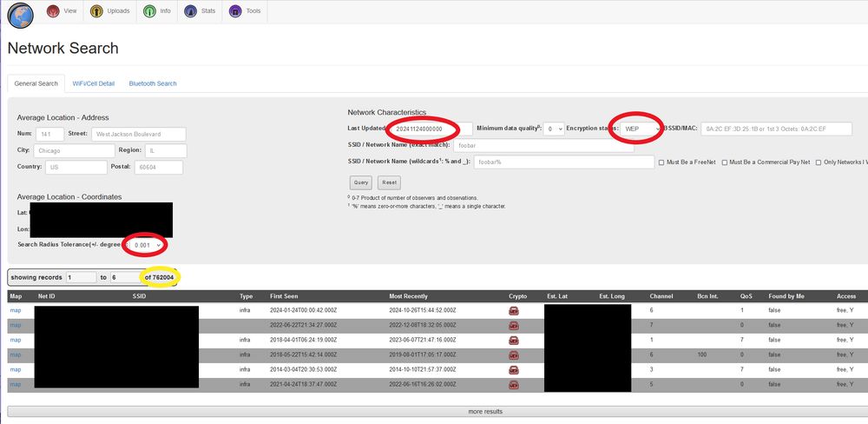Open the View menu icon

pyautogui.click(x=53, y=11)
